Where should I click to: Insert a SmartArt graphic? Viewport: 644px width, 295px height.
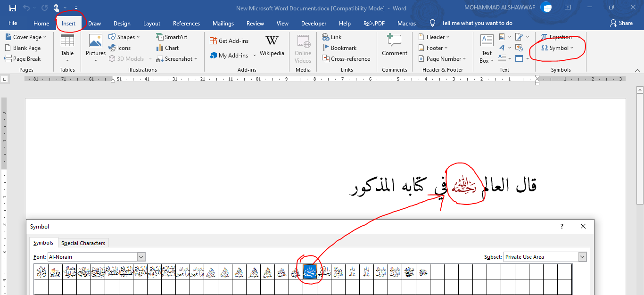(x=172, y=37)
